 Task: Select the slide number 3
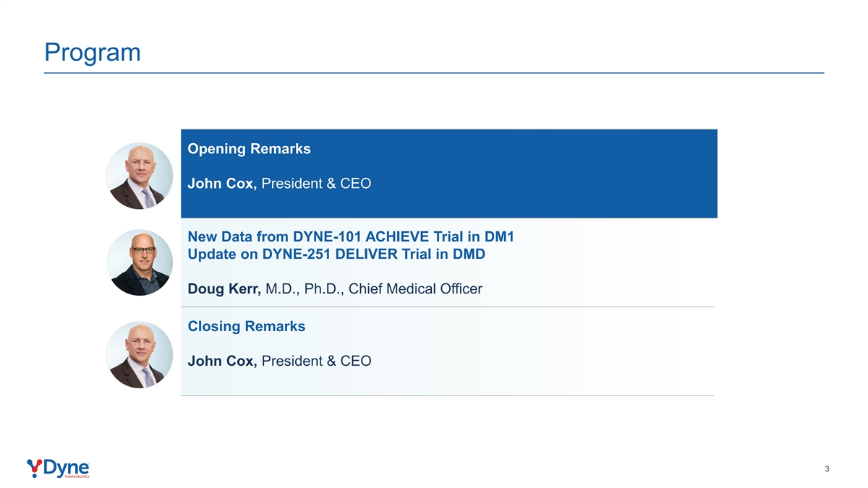(x=826, y=469)
